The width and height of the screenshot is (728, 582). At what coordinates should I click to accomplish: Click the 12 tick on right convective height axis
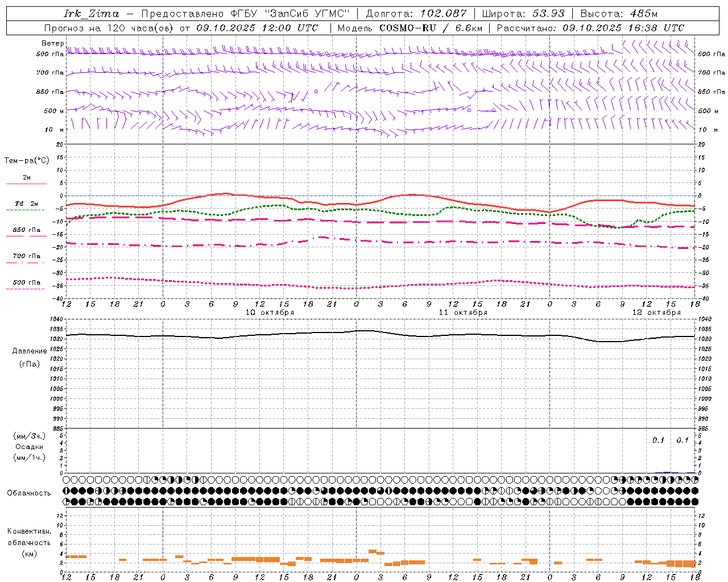(x=702, y=516)
